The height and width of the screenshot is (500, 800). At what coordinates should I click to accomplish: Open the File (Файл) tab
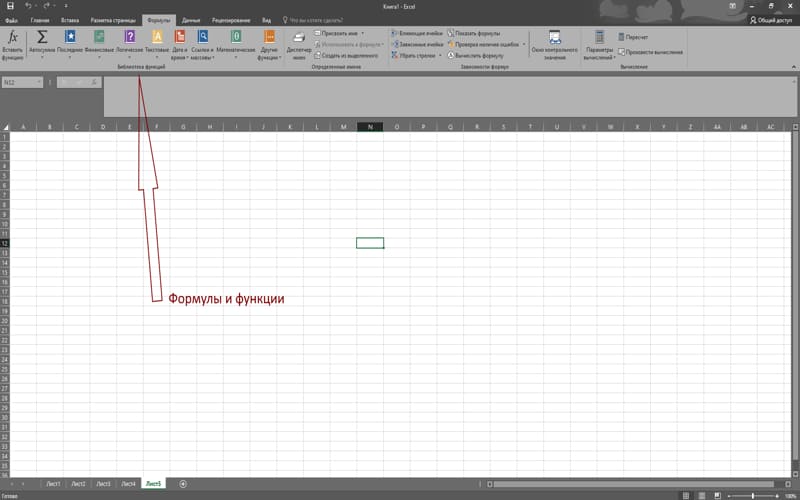pyautogui.click(x=11, y=20)
